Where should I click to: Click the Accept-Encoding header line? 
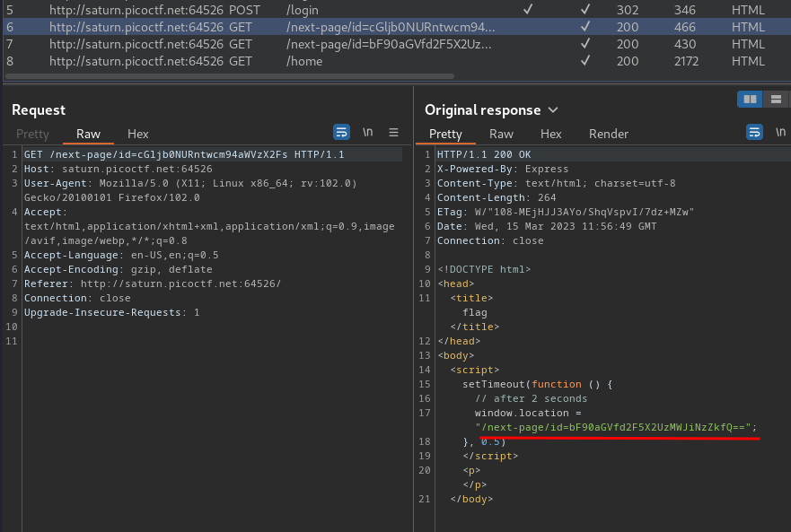tap(118, 270)
